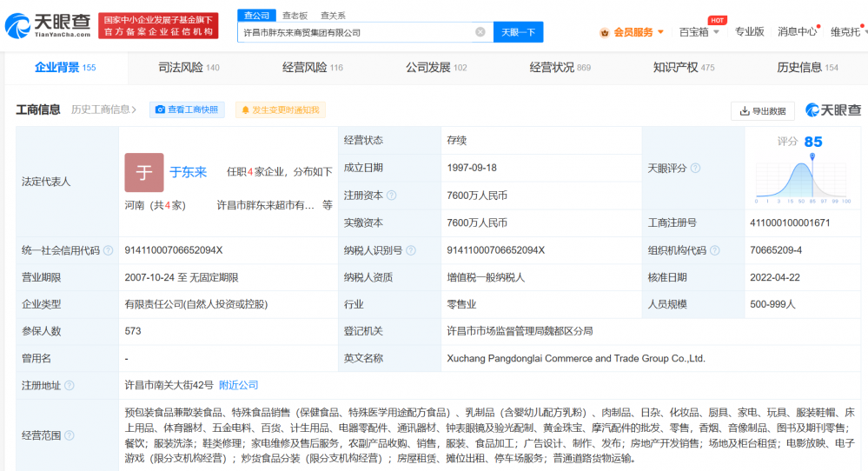Click help icon next to 经营范围

70,435
